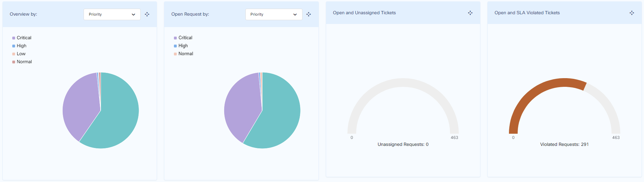This screenshot has height=182, width=644.
Task: Click the move icon in Overview panel
Action: (x=147, y=14)
